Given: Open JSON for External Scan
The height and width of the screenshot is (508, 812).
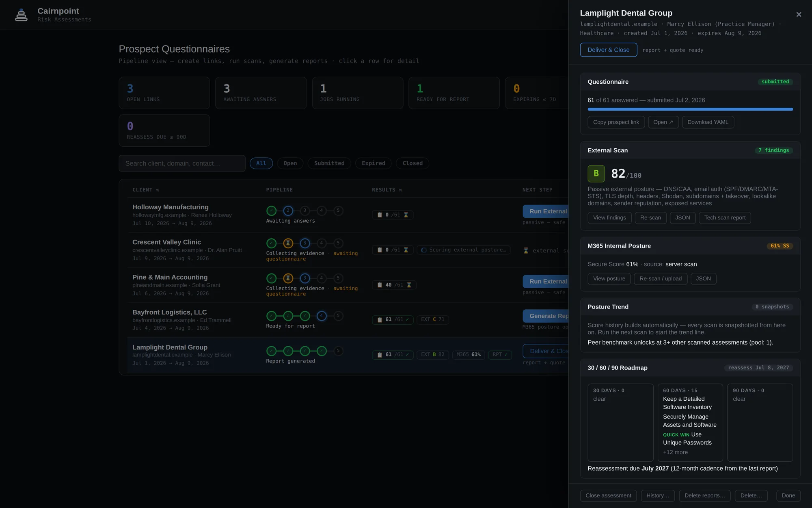Looking at the screenshot, I should tap(682, 218).
